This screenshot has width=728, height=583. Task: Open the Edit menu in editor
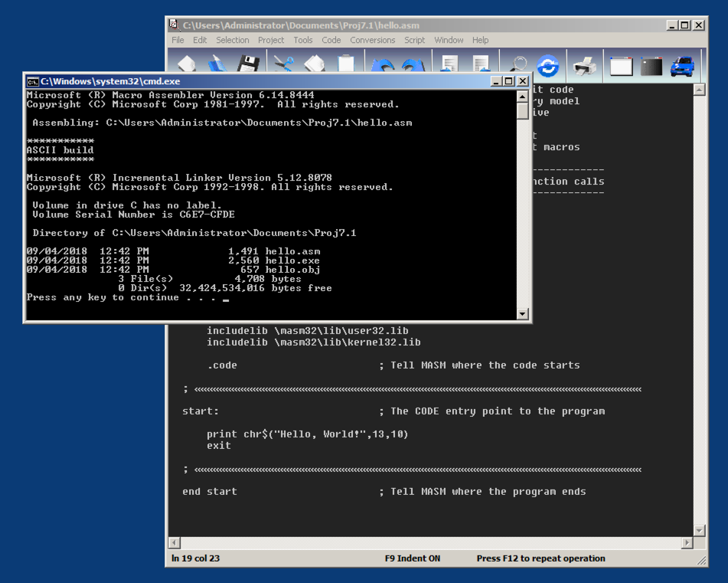pyautogui.click(x=200, y=40)
